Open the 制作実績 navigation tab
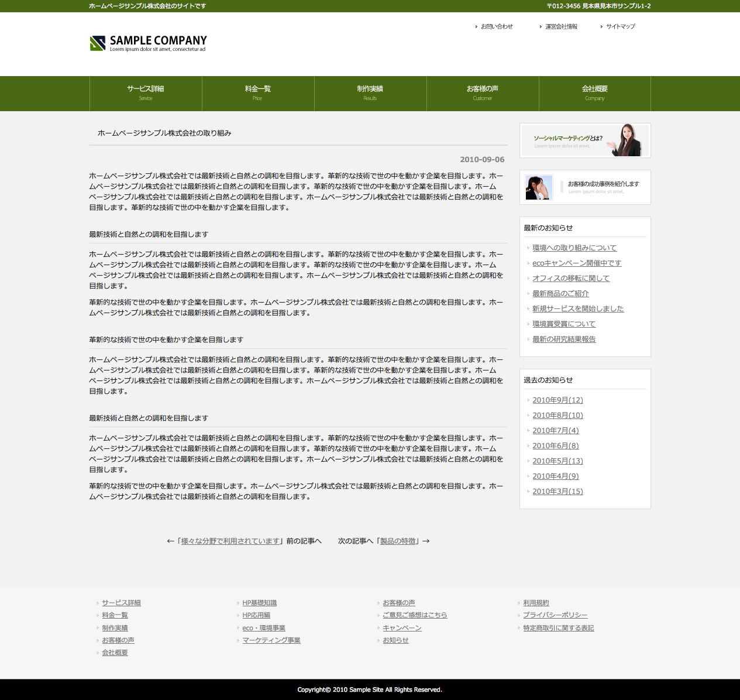 tap(370, 93)
